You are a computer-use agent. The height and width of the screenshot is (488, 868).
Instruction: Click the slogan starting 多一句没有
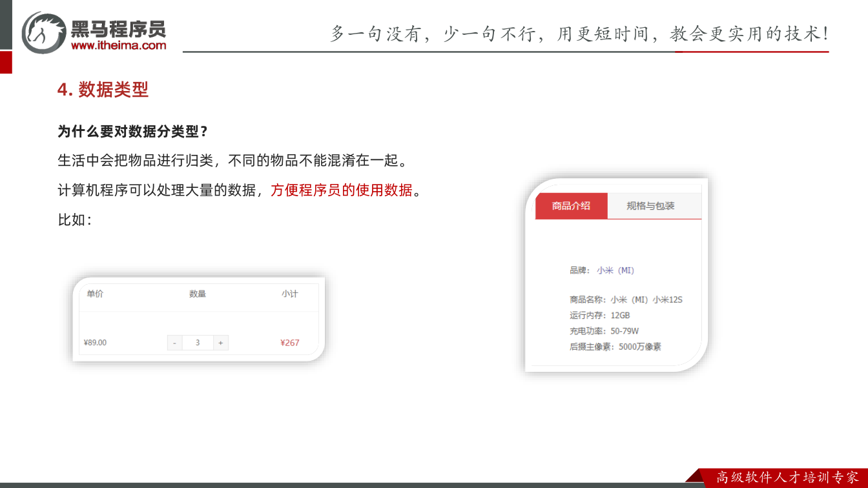point(579,34)
